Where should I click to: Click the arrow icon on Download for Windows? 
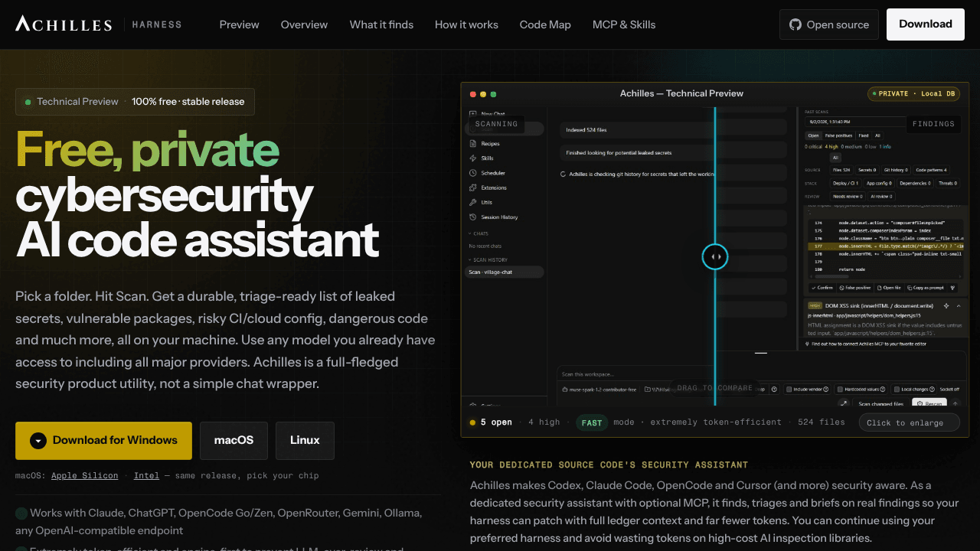coord(38,441)
